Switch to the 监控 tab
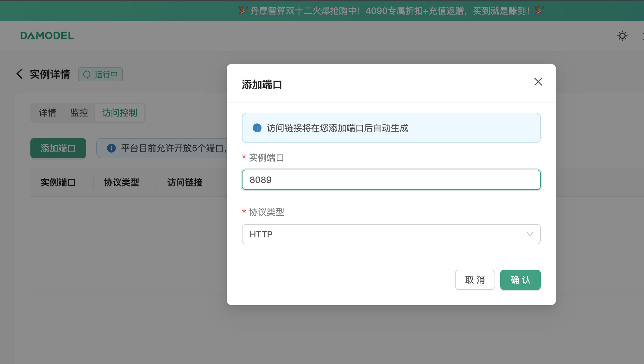 79,113
